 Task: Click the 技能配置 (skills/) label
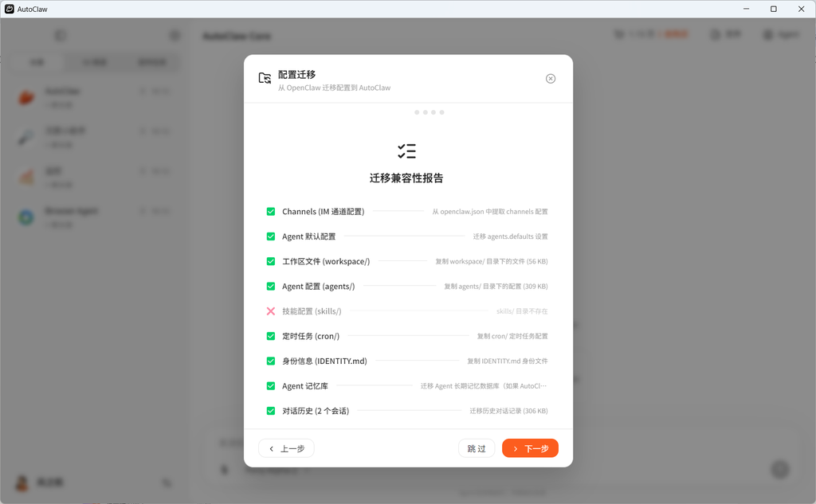tap(312, 311)
